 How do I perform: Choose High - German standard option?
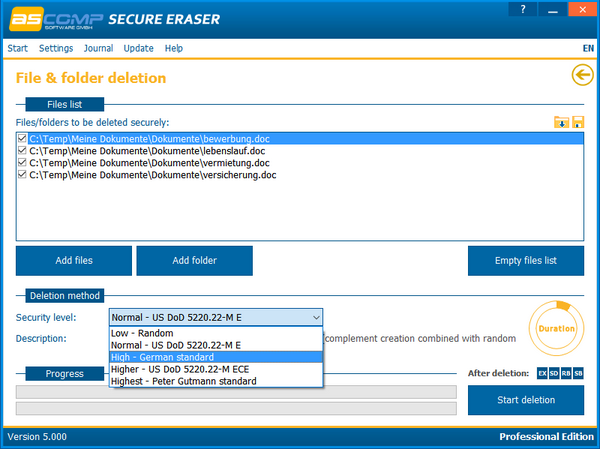coord(216,357)
